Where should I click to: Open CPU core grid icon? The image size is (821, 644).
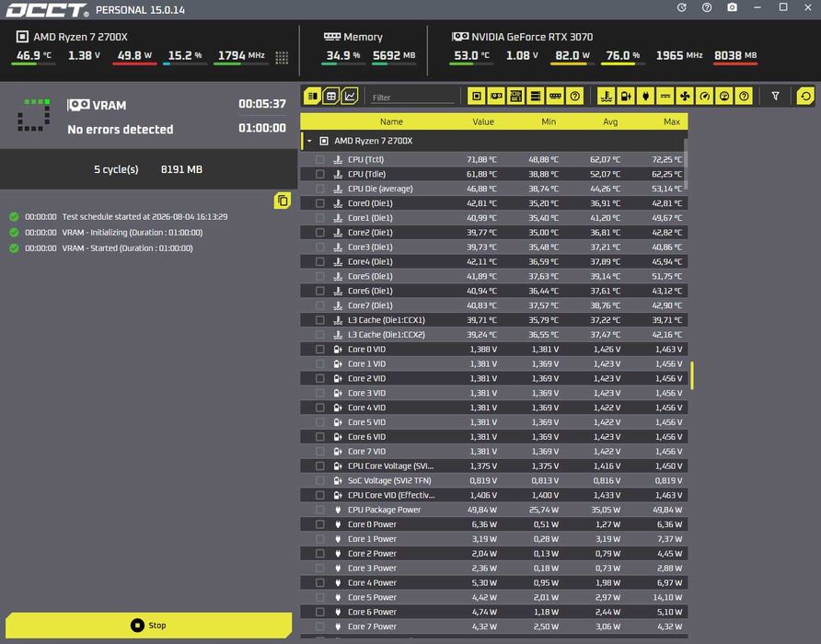tap(282, 58)
